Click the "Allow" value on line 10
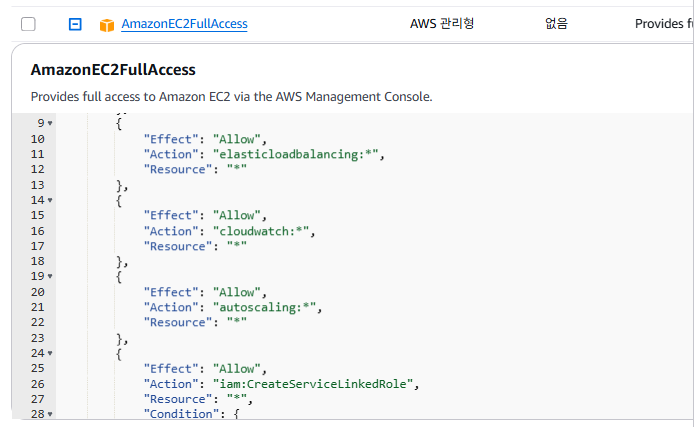 pos(237,139)
